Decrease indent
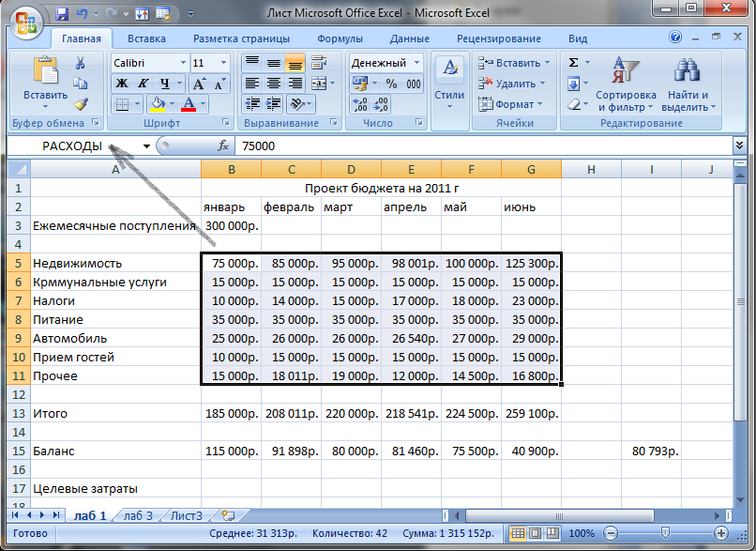Image resolution: width=756 pixels, height=551 pixels. 251,104
